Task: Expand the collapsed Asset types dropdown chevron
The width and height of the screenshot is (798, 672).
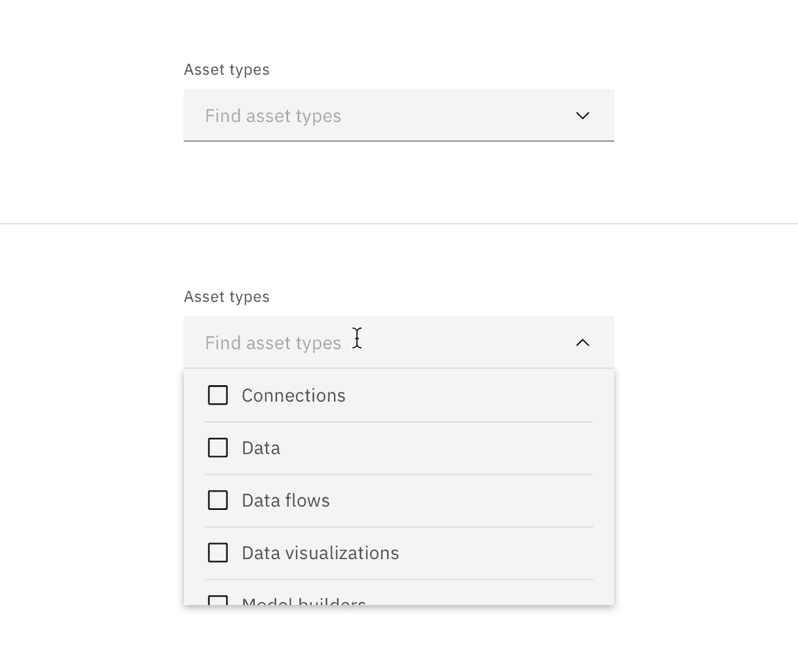Action: click(583, 116)
